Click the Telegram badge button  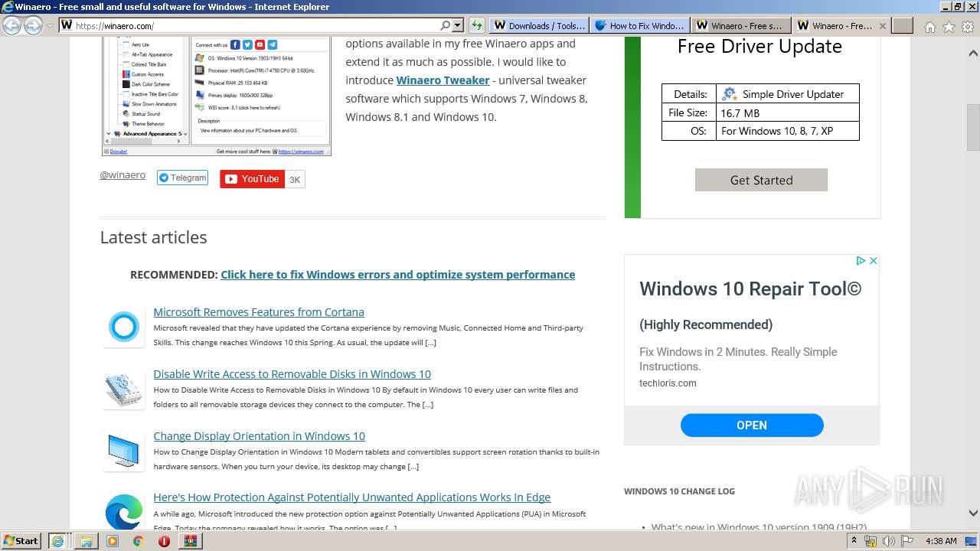[182, 178]
